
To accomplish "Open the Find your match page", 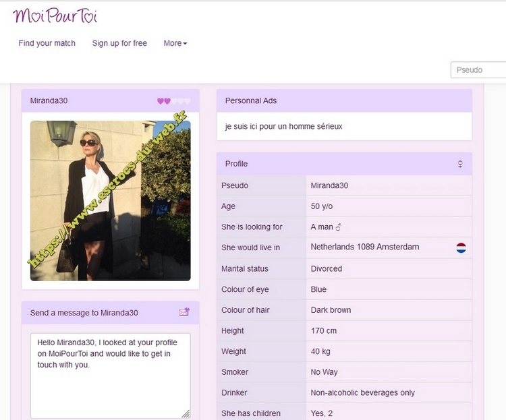I will coord(47,43).
